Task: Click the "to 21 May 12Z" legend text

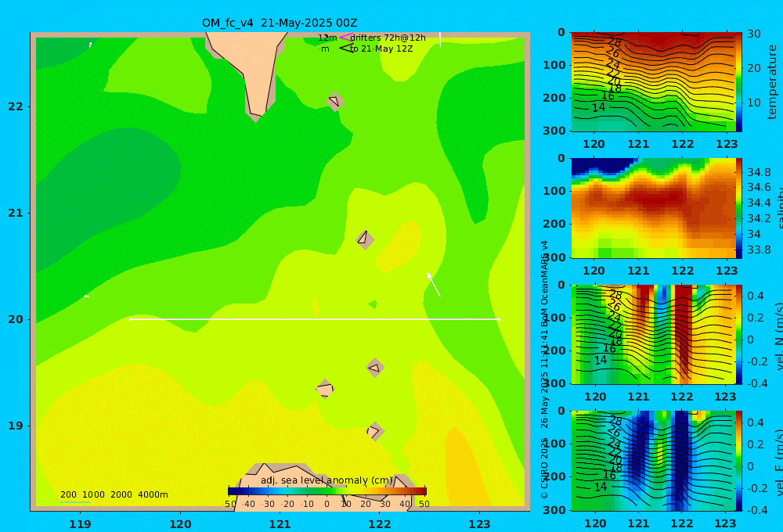Action: point(381,49)
